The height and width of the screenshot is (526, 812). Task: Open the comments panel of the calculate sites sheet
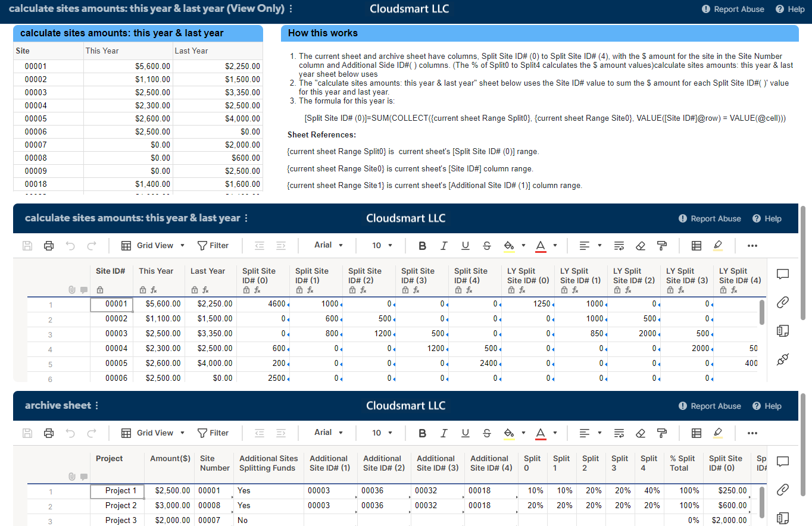pos(783,274)
